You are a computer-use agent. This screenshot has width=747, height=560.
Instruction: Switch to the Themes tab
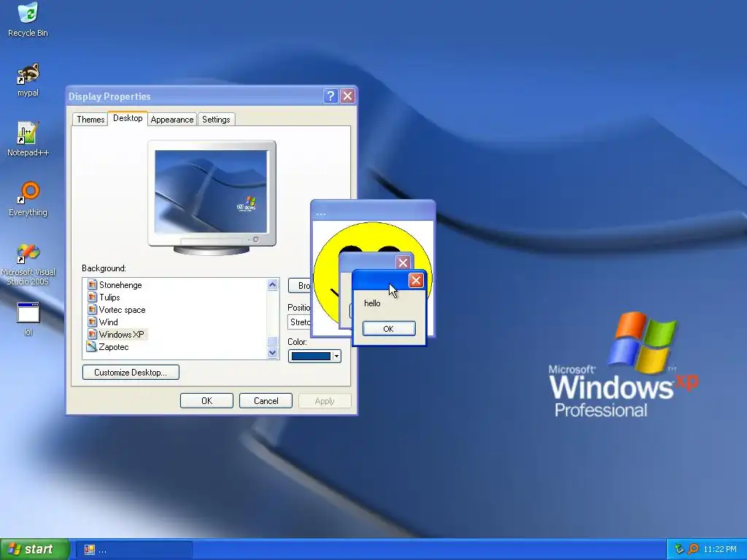[90, 119]
